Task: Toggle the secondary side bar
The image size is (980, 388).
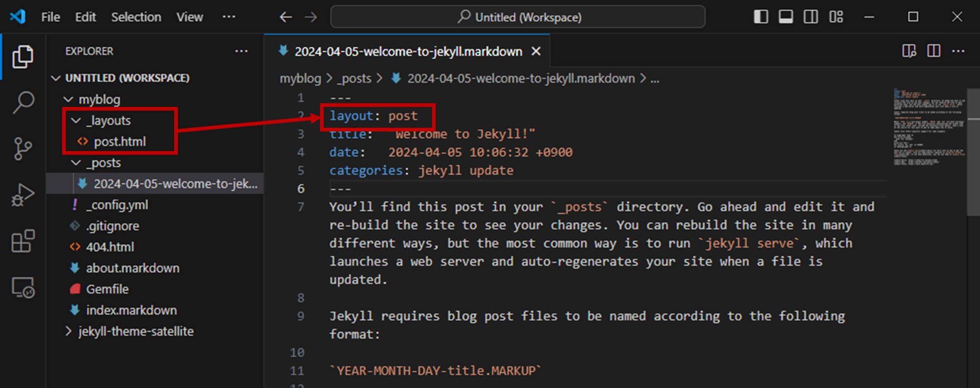Action: (x=810, y=17)
